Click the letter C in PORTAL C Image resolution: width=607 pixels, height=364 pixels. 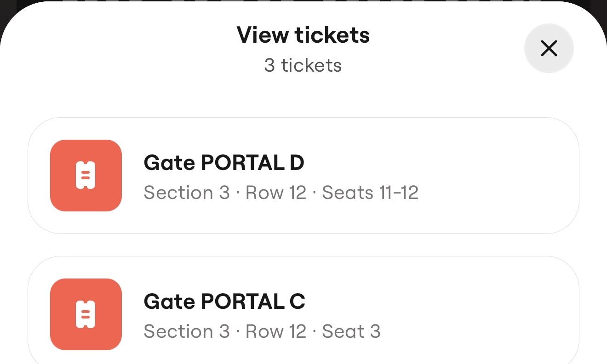[x=297, y=302]
